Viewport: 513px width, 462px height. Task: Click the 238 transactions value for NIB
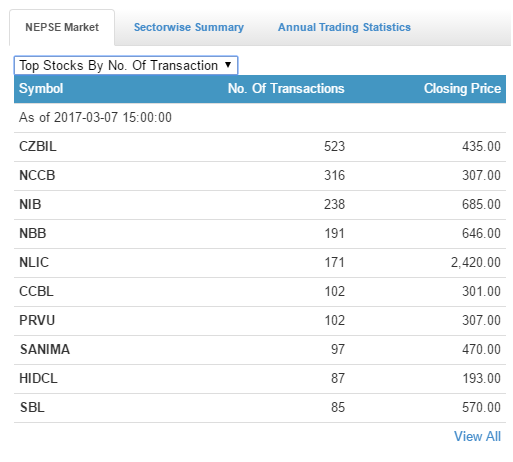[x=334, y=204]
